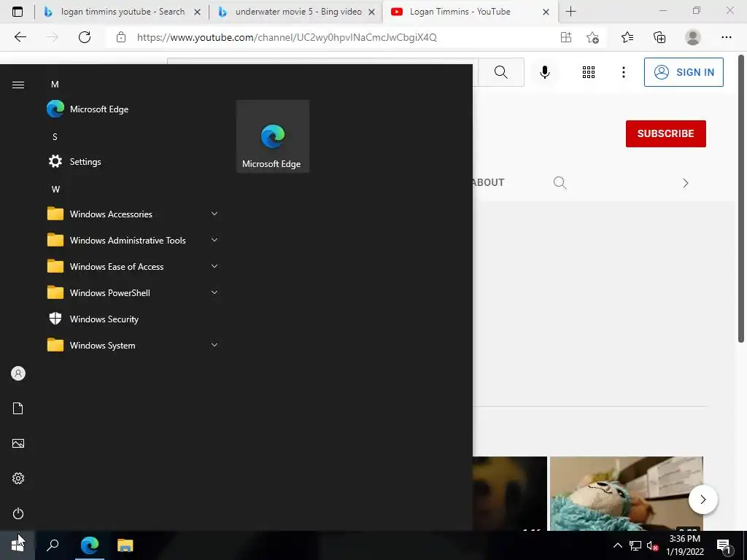Open the Settings gear in Start sidebar
Viewport: 747px width, 560px height.
(18, 478)
